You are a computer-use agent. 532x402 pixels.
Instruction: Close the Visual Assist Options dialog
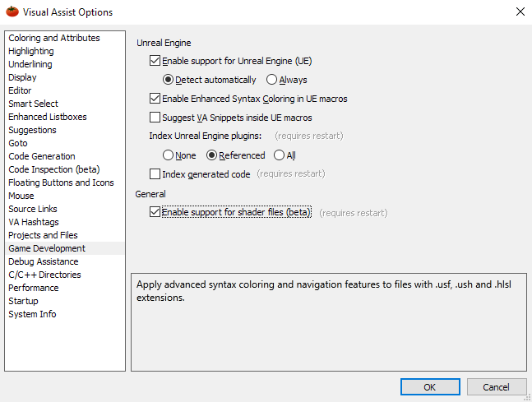coord(520,12)
